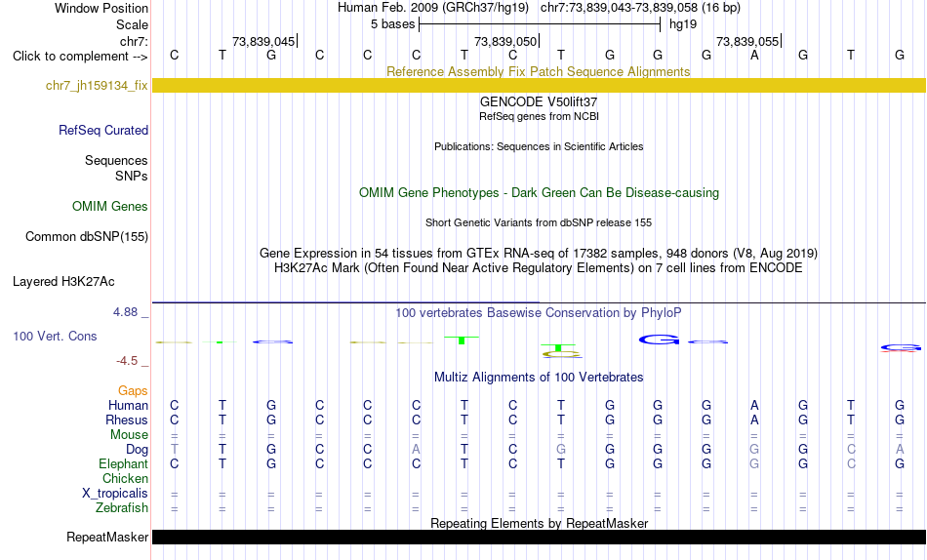
Task: Click the Elephant species row label
Action: 124,464
